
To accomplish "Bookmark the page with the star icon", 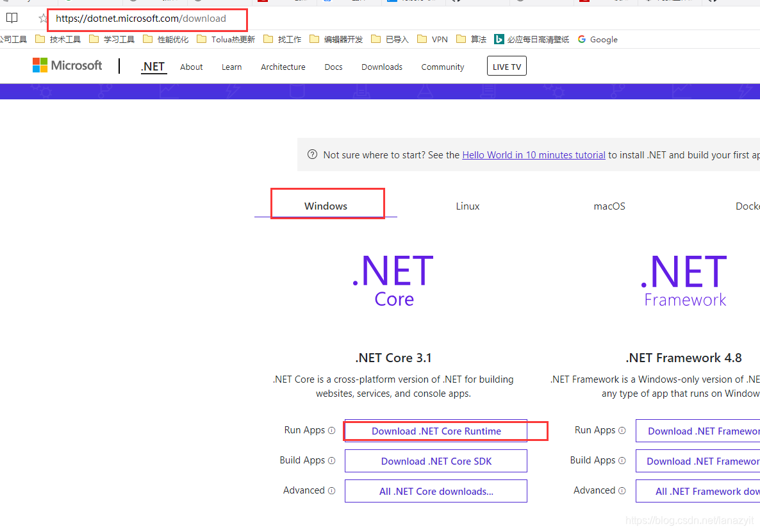I will point(43,19).
